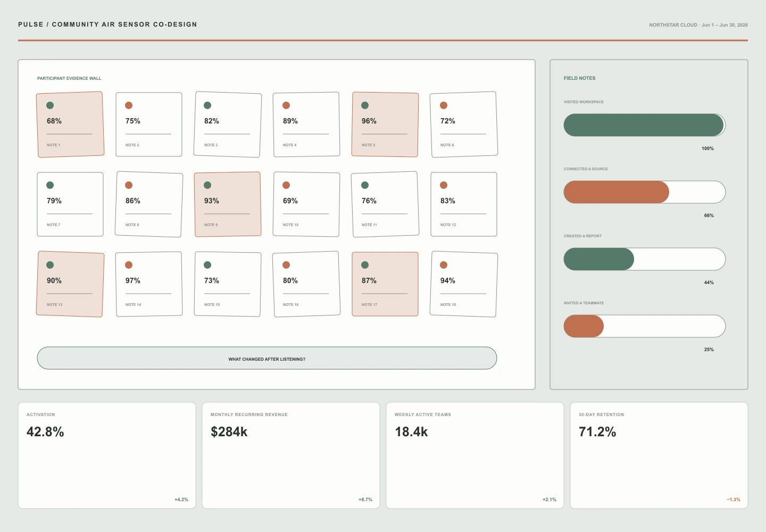Click the green dot on Note 9 card
The image size is (766, 532).
(207, 185)
